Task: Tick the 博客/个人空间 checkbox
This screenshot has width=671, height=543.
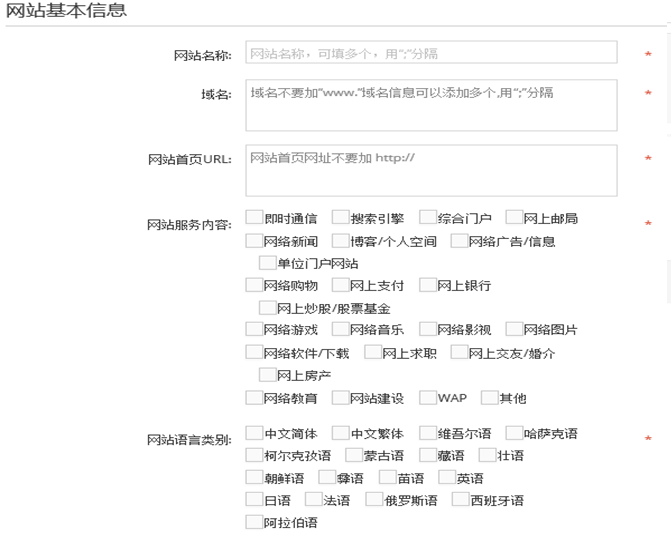Action: pyautogui.click(x=341, y=241)
